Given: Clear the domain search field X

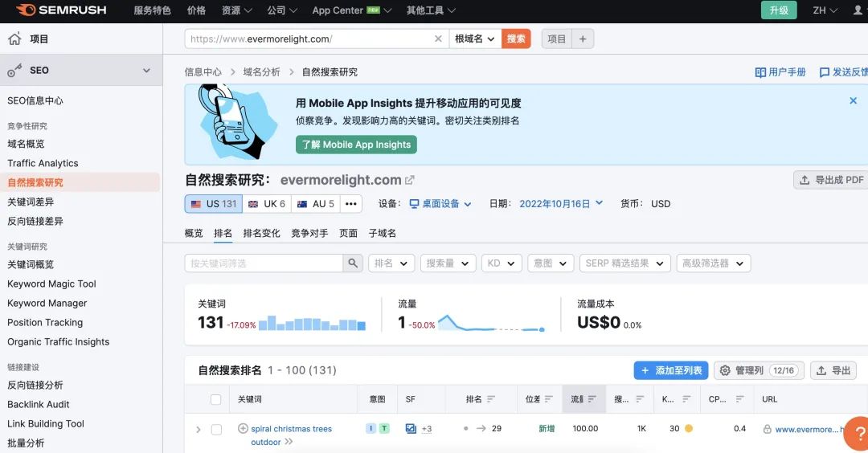Looking at the screenshot, I should pyautogui.click(x=438, y=39).
